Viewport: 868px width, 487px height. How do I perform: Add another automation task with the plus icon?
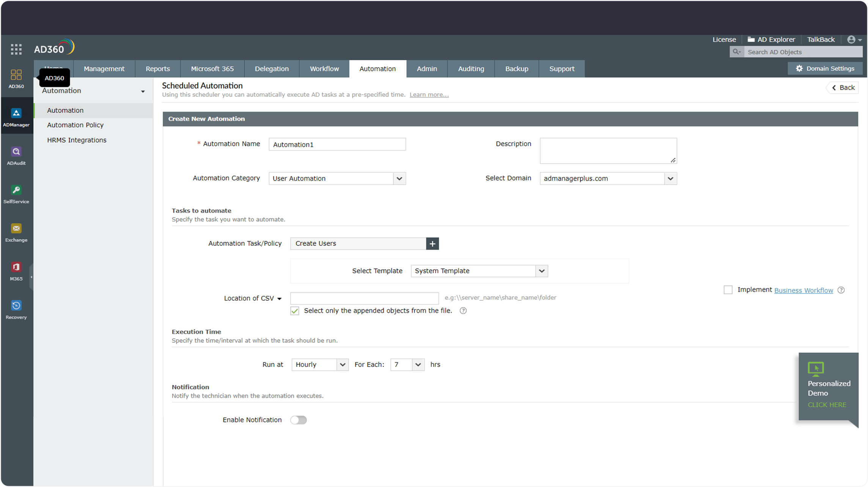tap(432, 243)
